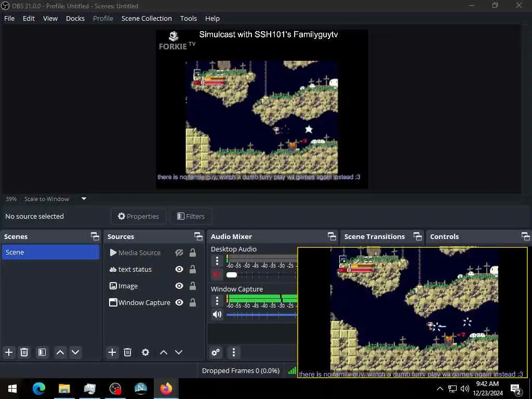The image size is (532, 399).
Task: Open Windows Start menu
Action: (12, 389)
